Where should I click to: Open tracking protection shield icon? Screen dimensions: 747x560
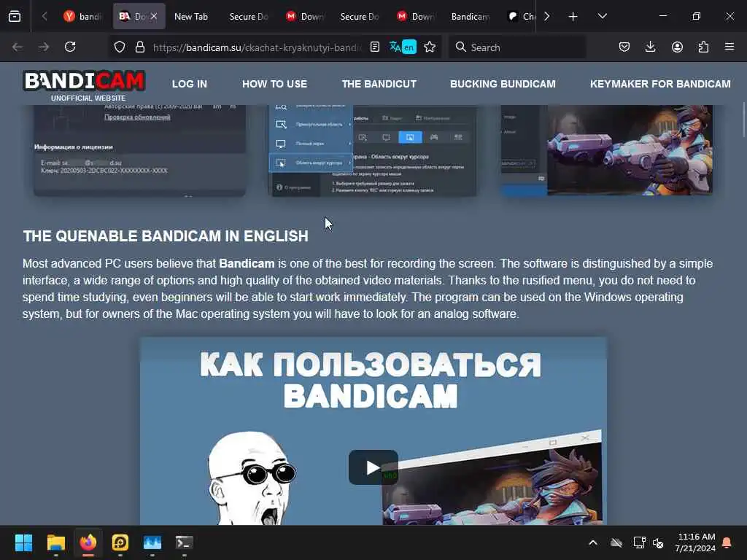(x=120, y=47)
